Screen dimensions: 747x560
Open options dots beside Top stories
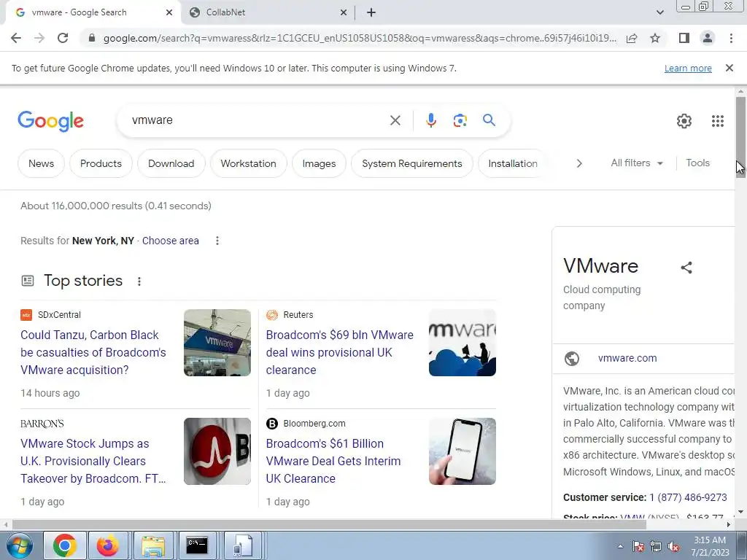point(139,281)
